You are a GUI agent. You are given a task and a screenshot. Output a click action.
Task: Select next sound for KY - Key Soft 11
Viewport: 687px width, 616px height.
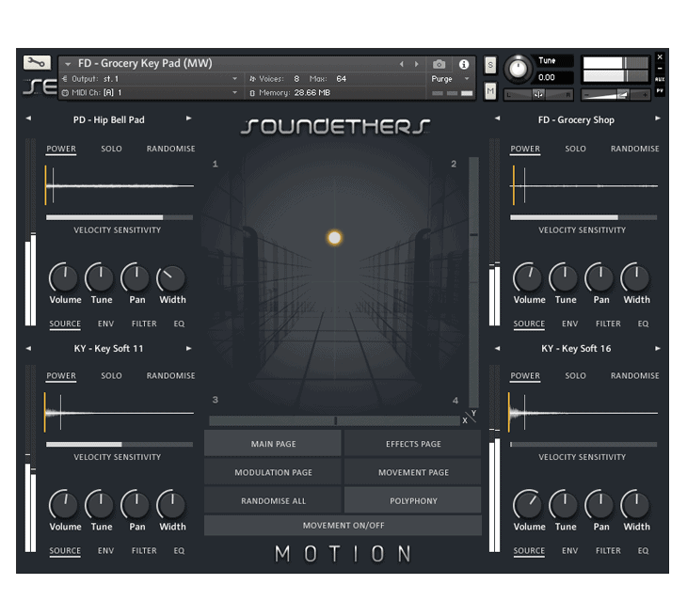tap(189, 349)
